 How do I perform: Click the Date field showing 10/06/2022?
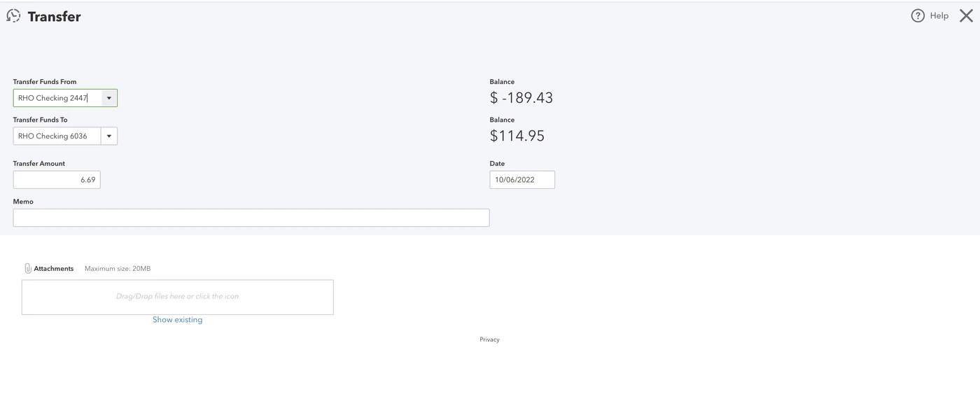[x=522, y=180]
